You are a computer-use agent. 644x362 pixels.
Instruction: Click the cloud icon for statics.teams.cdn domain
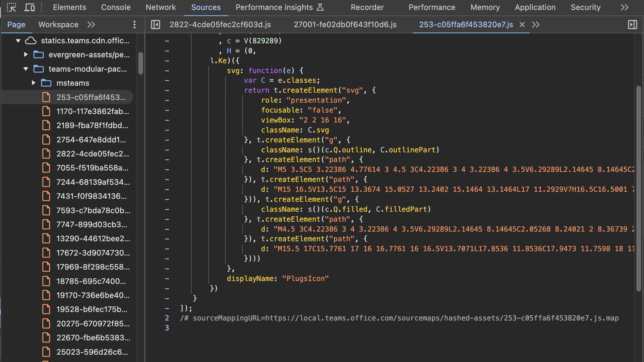[x=31, y=41]
